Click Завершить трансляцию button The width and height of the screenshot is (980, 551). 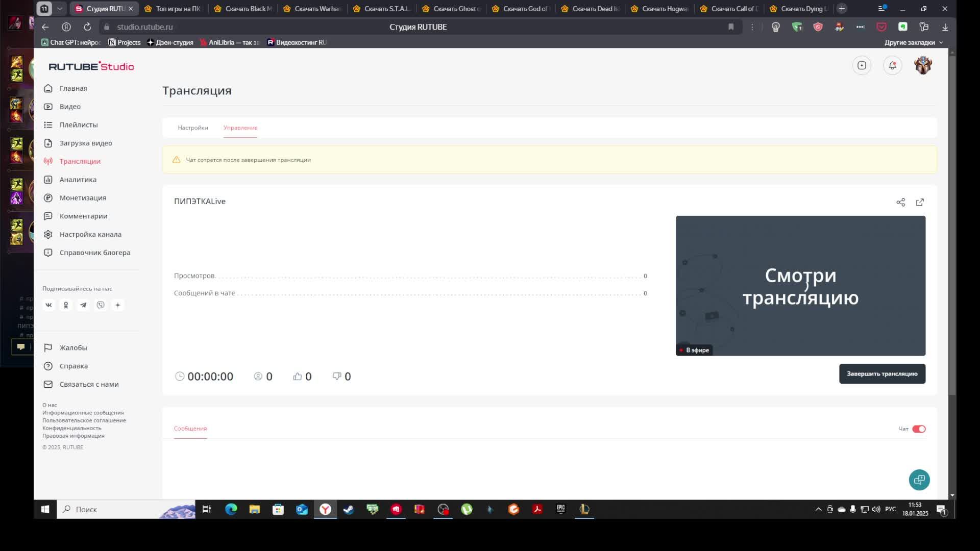tap(882, 374)
